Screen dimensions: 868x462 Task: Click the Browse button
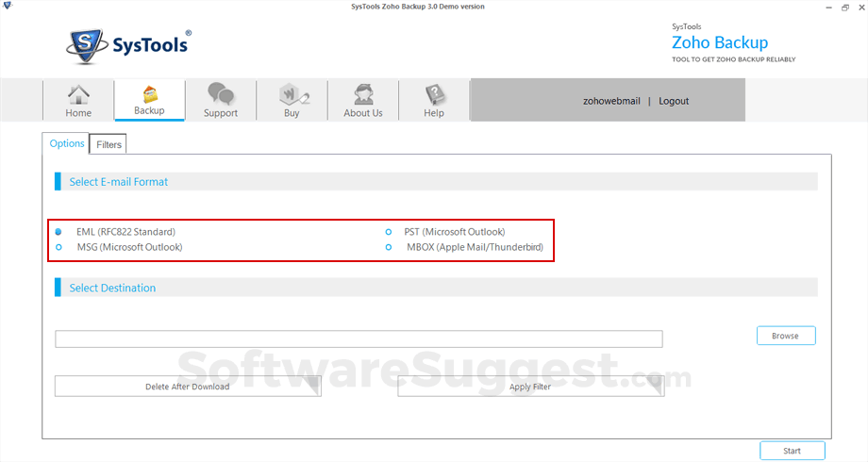786,336
